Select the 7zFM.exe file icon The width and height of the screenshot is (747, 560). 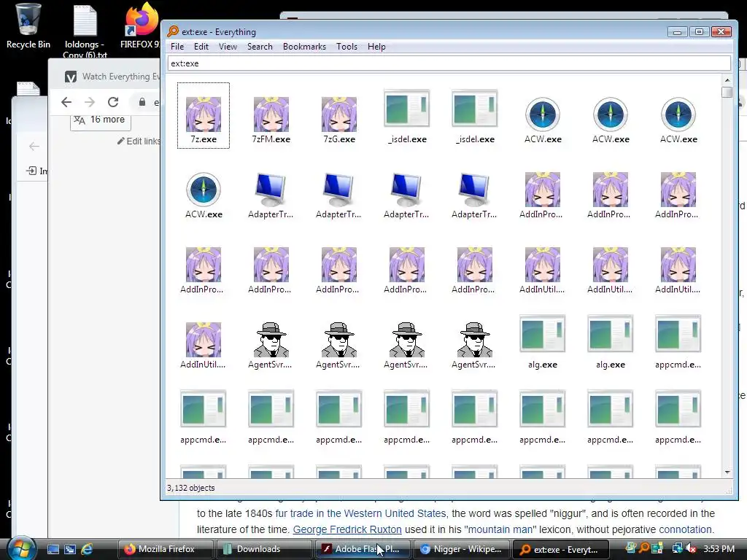point(271,114)
